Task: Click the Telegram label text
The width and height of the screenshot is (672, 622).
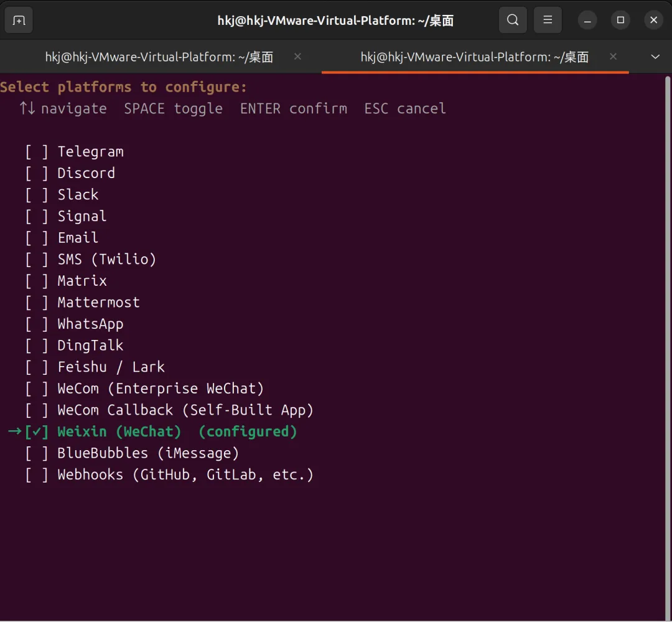Action: 90,152
